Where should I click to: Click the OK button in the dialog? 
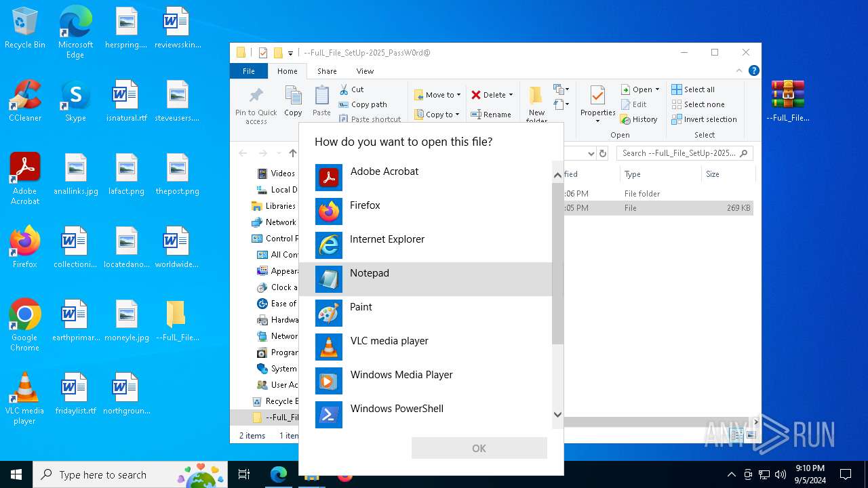click(x=479, y=448)
